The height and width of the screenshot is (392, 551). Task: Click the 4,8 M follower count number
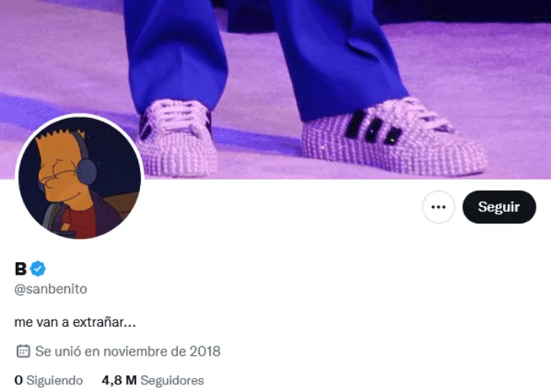click(x=119, y=380)
